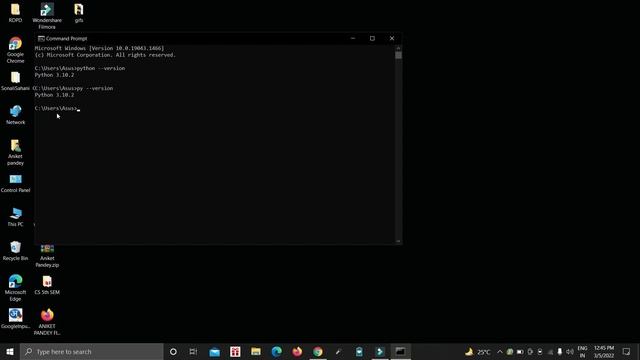Screen dimensions: 640x360
Task: Open This PC desktop icon
Action: click(x=16, y=217)
